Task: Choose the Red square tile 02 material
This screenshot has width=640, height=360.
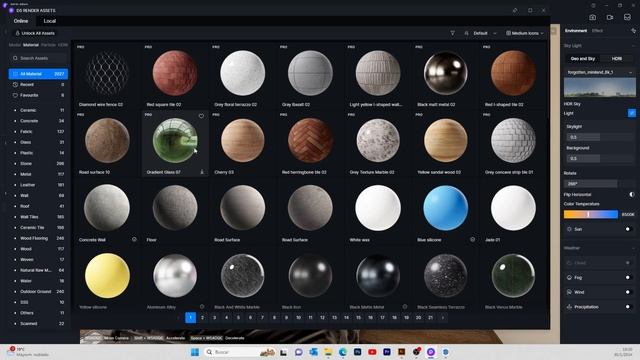Action: click(x=175, y=73)
